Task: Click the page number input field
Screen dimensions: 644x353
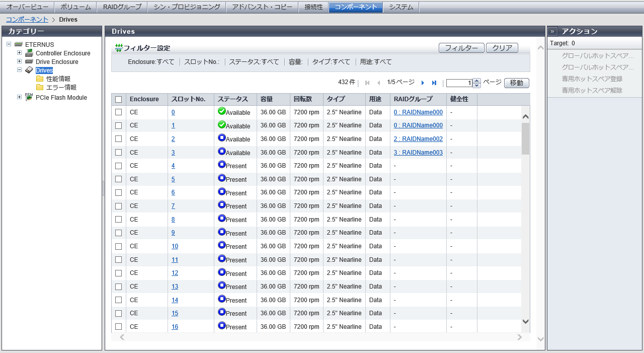Action: [459, 83]
